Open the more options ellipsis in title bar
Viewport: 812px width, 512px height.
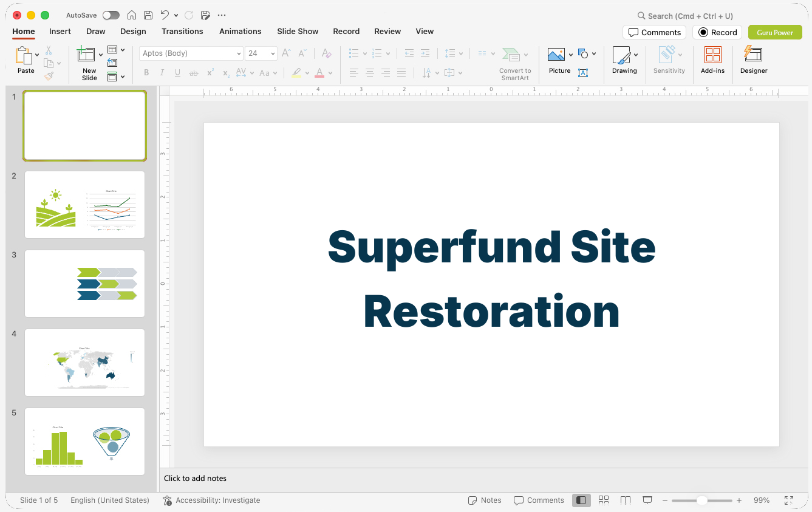(x=222, y=15)
